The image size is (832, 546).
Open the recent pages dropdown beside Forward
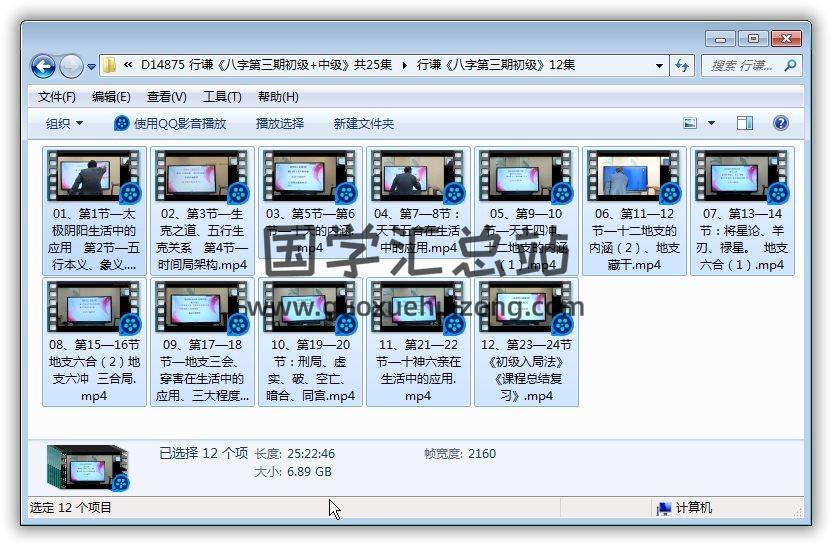[x=91, y=67]
